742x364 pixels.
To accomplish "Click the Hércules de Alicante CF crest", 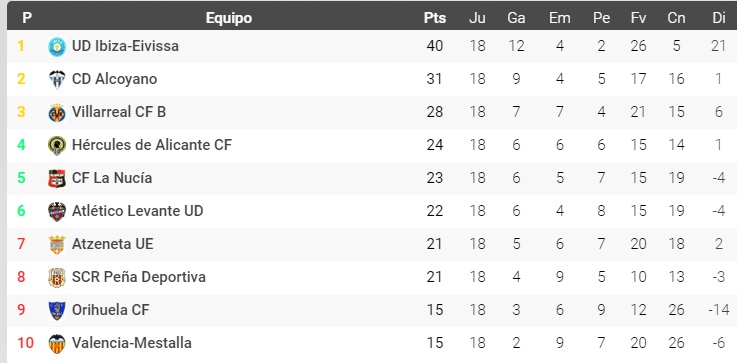I will (x=57, y=145).
